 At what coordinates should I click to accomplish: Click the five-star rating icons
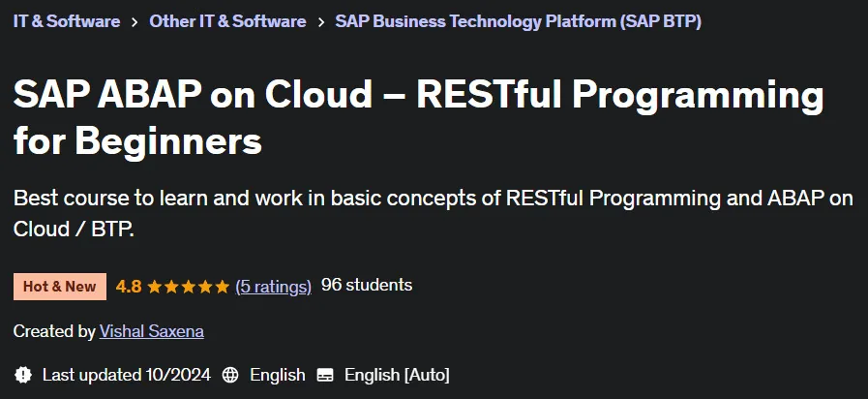tap(189, 287)
